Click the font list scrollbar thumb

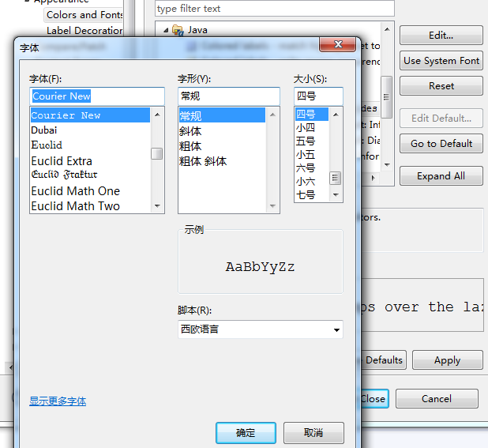[x=157, y=154]
